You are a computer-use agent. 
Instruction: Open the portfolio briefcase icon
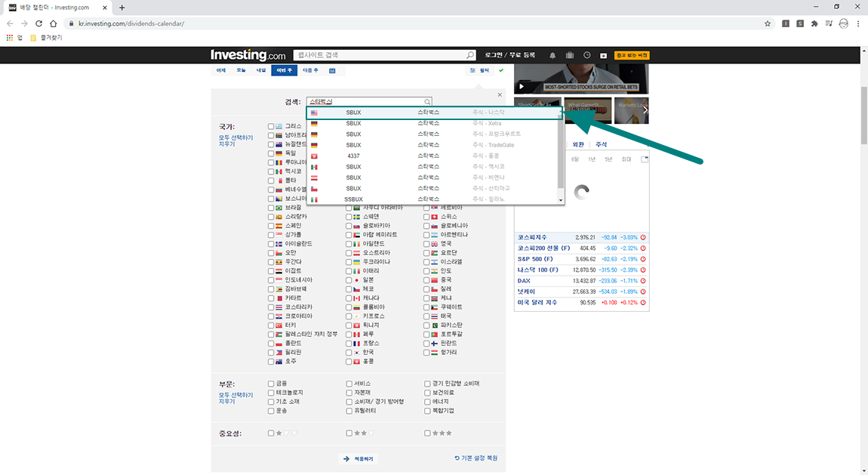(570, 55)
